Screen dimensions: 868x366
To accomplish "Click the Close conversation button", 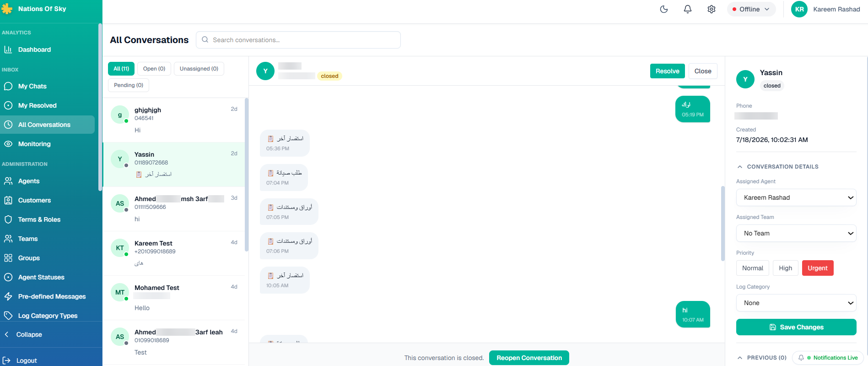I will [x=703, y=71].
